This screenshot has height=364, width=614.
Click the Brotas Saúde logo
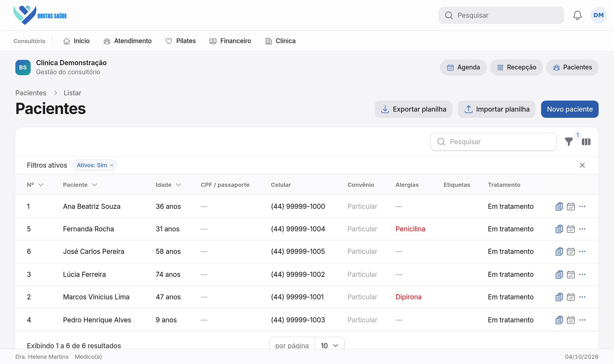40,15
